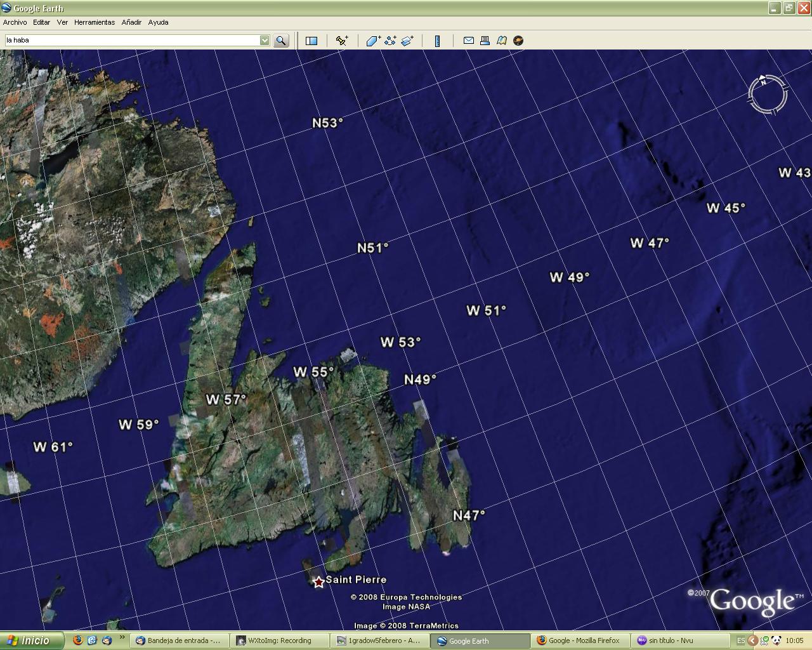Screen dimensions: 812x650
Task: Open the Añadir menu
Action: point(131,22)
